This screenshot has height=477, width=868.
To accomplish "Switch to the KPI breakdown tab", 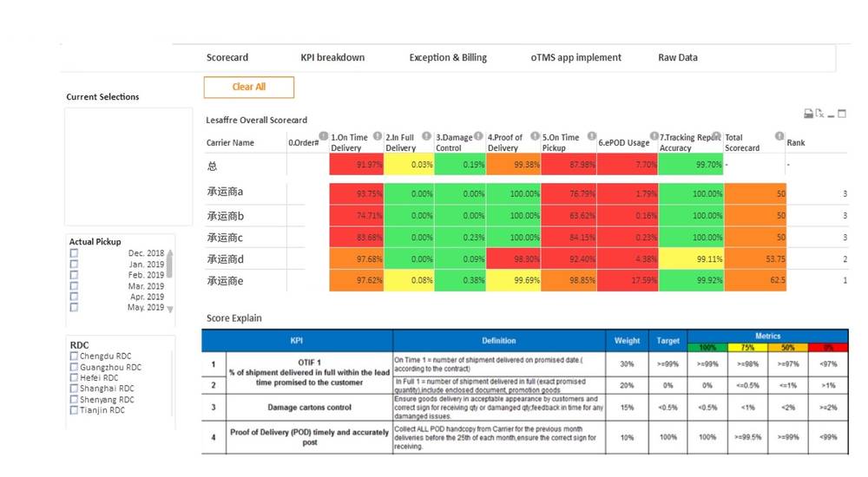I will click(332, 58).
